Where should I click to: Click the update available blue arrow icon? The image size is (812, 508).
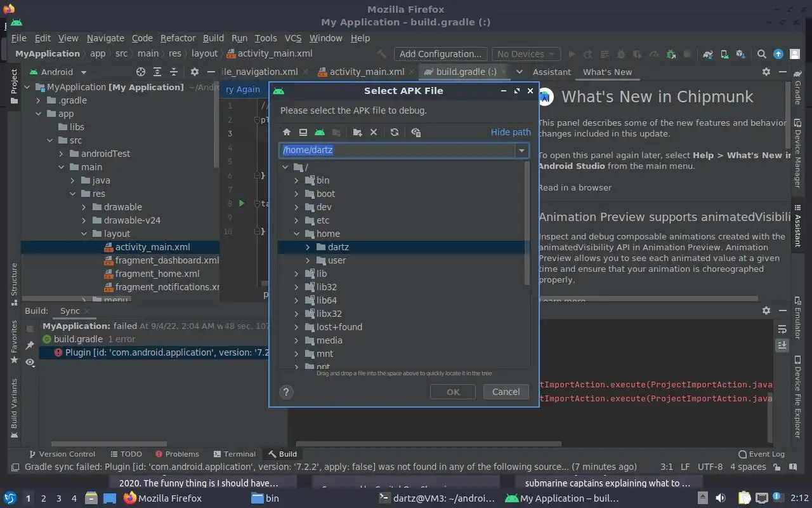[x=778, y=54]
